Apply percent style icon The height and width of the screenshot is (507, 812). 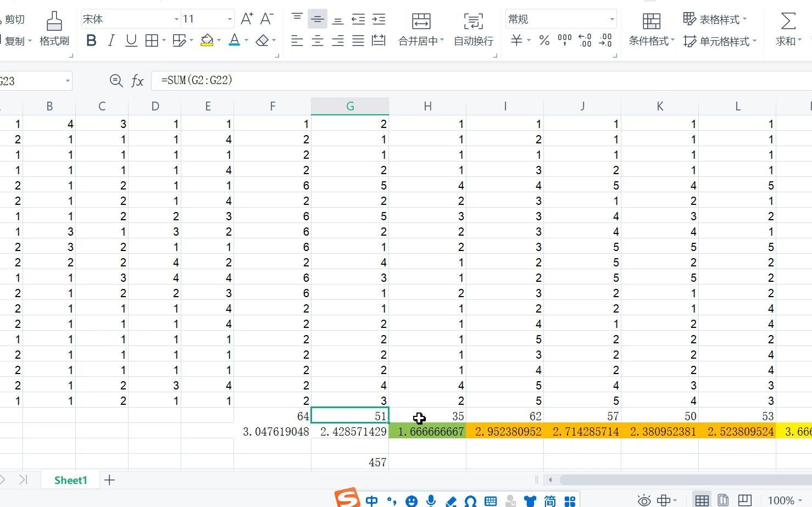pos(544,41)
